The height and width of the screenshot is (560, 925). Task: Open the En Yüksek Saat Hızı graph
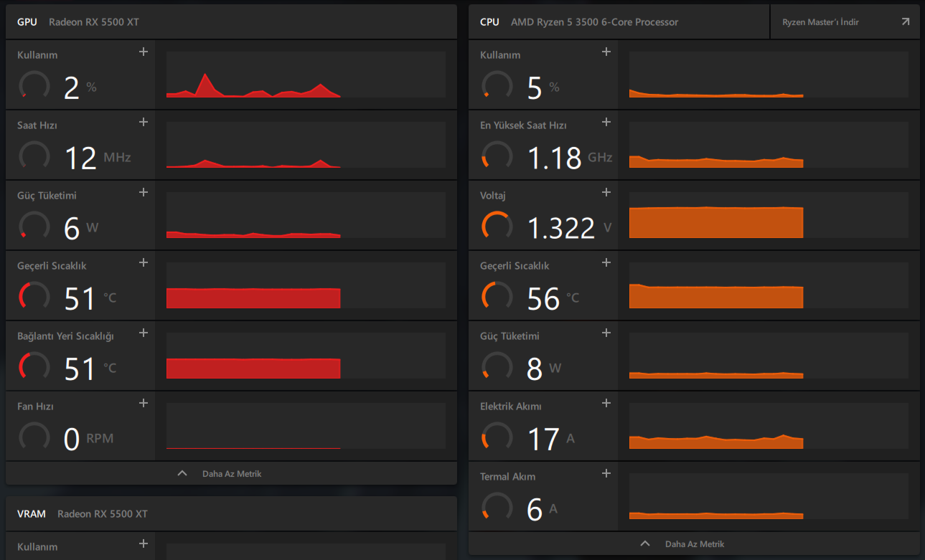coord(769,145)
